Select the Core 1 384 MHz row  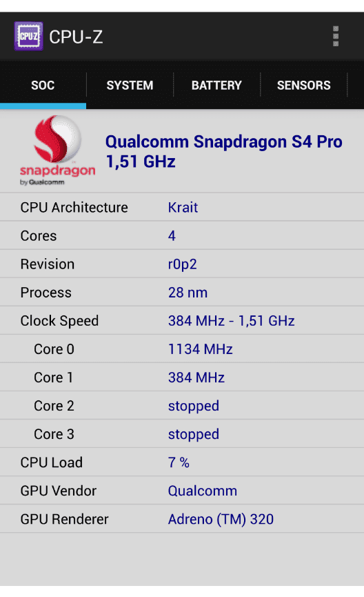(182, 378)
